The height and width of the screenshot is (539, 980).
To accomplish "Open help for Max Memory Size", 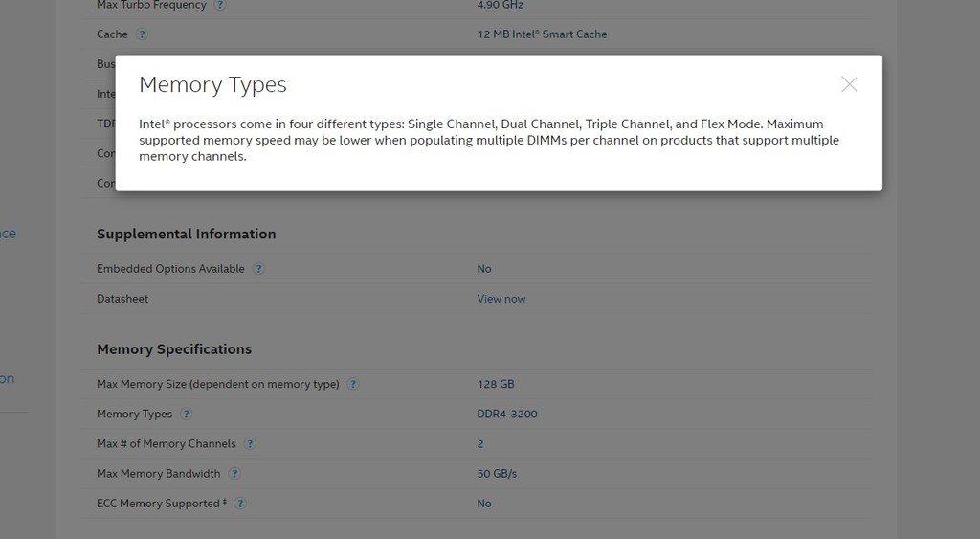I will pos(353,385).
